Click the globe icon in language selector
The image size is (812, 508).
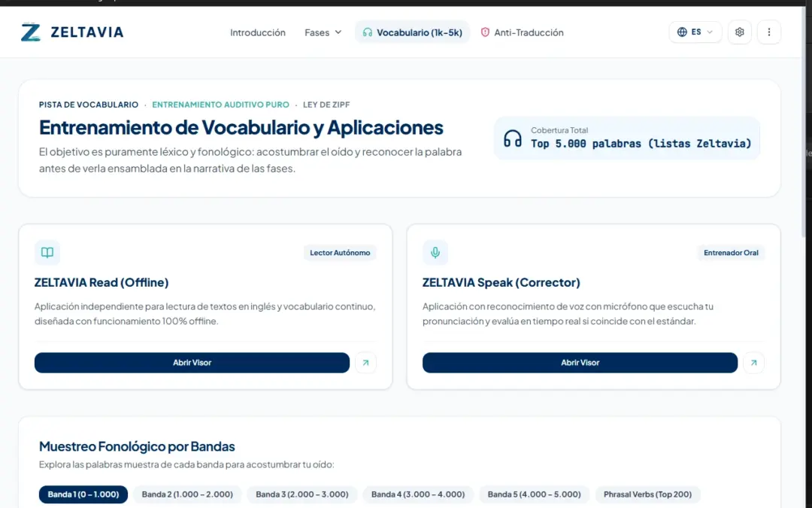click(682, 32)
